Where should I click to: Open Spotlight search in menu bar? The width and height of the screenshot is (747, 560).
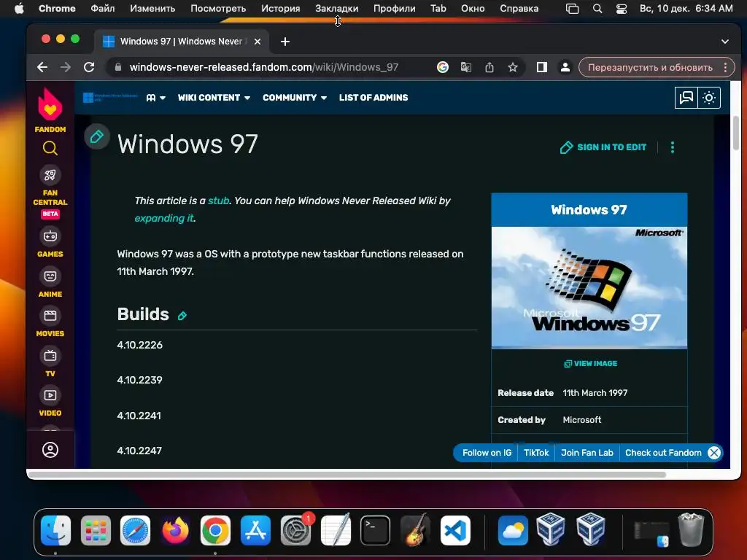[597, 9]
